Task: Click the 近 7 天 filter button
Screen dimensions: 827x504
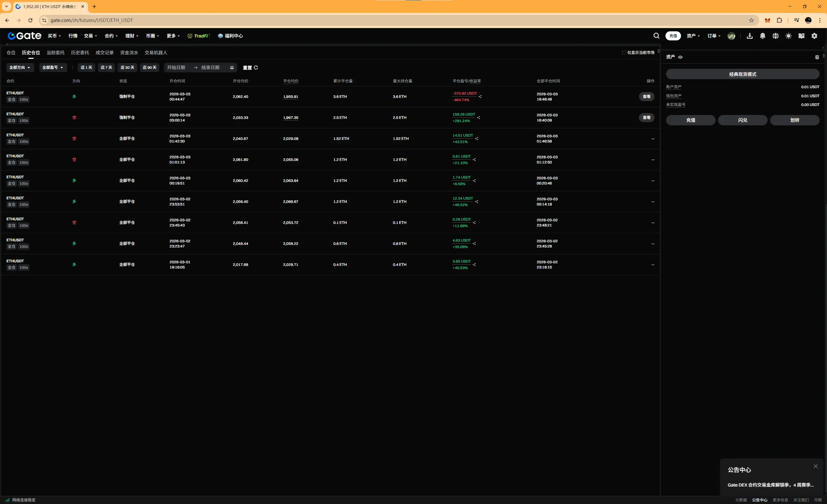Action: pos(106,68)
